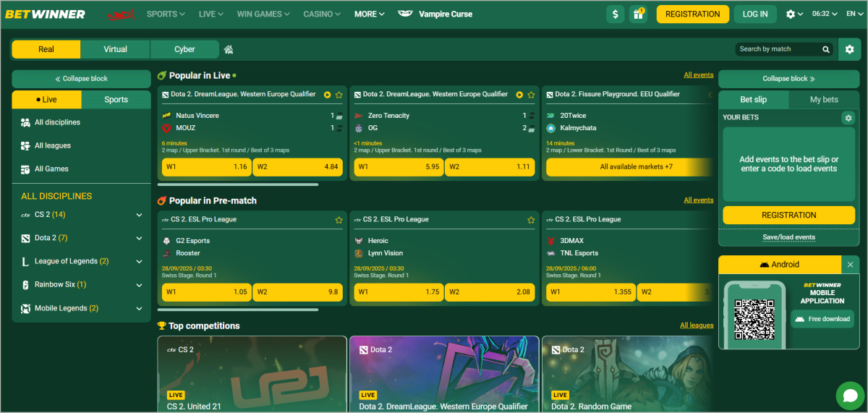Open settings gear next to search box
868x413 pixels.
click(849, 50)
